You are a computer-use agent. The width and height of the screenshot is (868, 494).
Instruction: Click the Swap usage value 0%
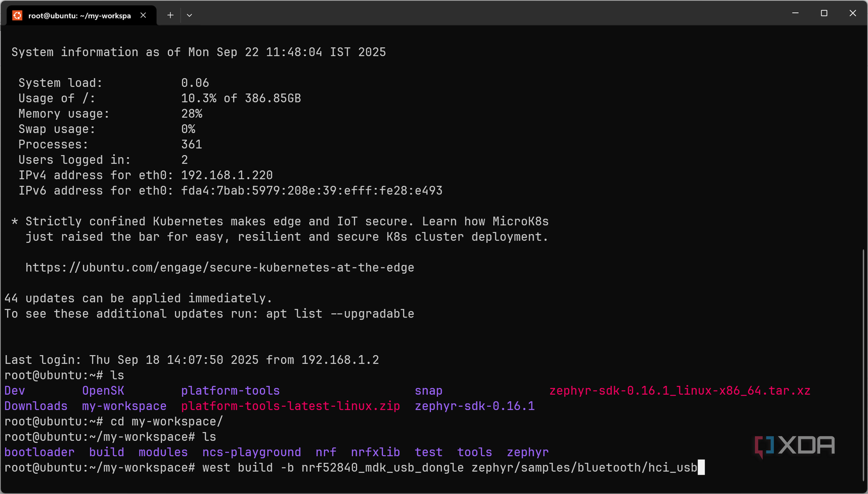[188, 129]
